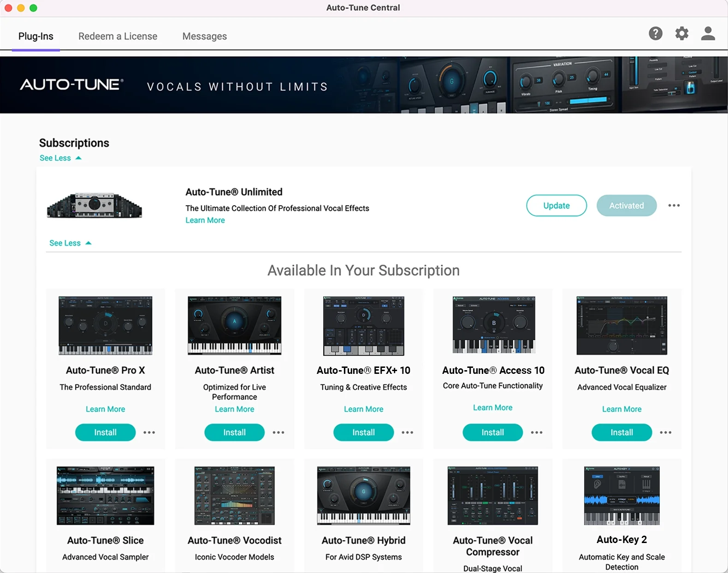Collapse the Auto-Tune Unlimited plugin list See Less
The width and height of the screenshot is (728, 573).
tap(70, 243)
